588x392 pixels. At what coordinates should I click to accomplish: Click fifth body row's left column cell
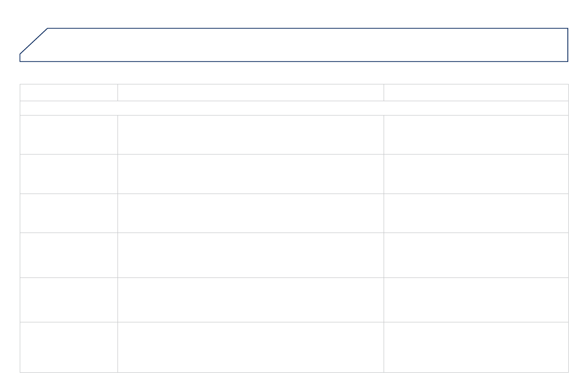pos(69,300)
